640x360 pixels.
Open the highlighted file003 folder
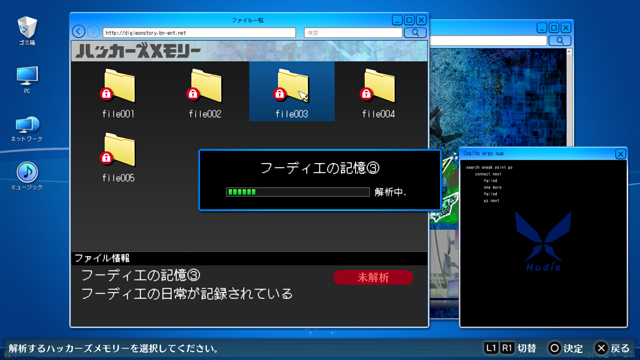(292, 92)
